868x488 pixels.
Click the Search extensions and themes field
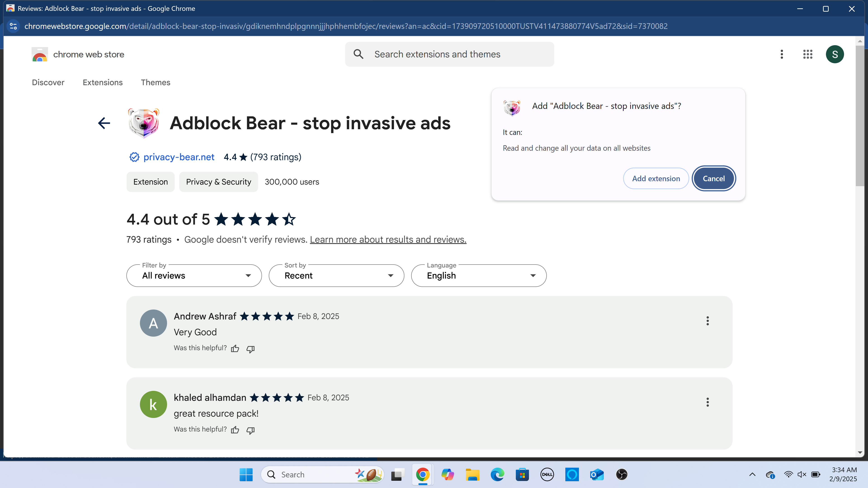pos(449,54)
